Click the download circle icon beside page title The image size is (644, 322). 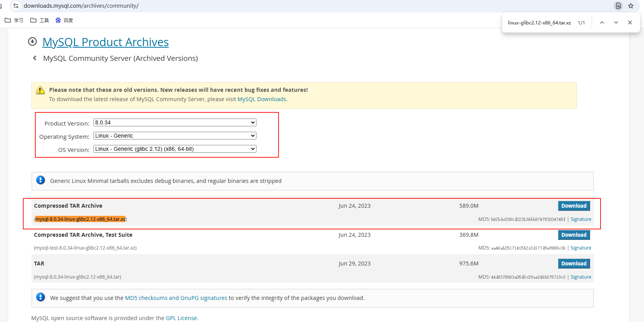pyautogui.click(x=33, y=41)
